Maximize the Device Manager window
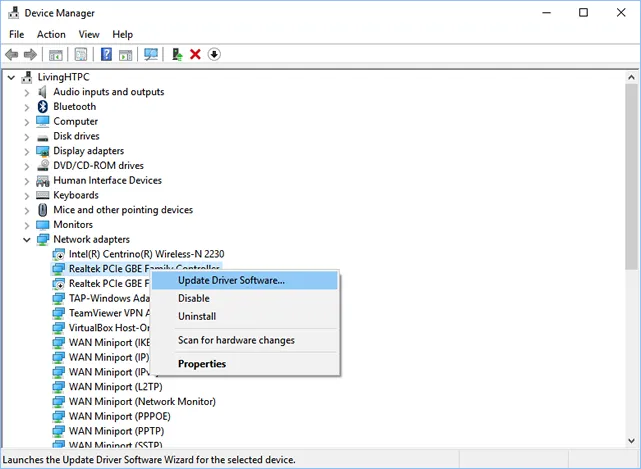This screenshot has height=469, width=641. click(x=584, y=13)
